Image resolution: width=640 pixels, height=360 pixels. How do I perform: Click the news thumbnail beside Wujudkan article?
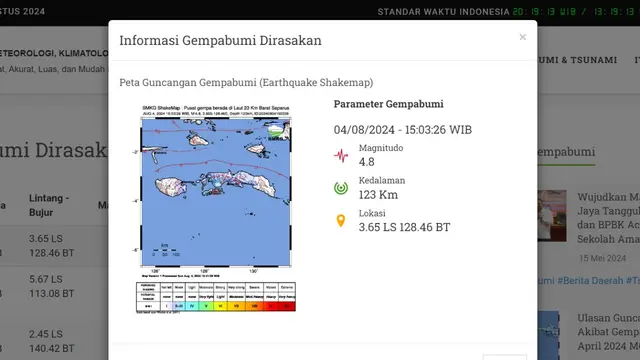[551, 216]
